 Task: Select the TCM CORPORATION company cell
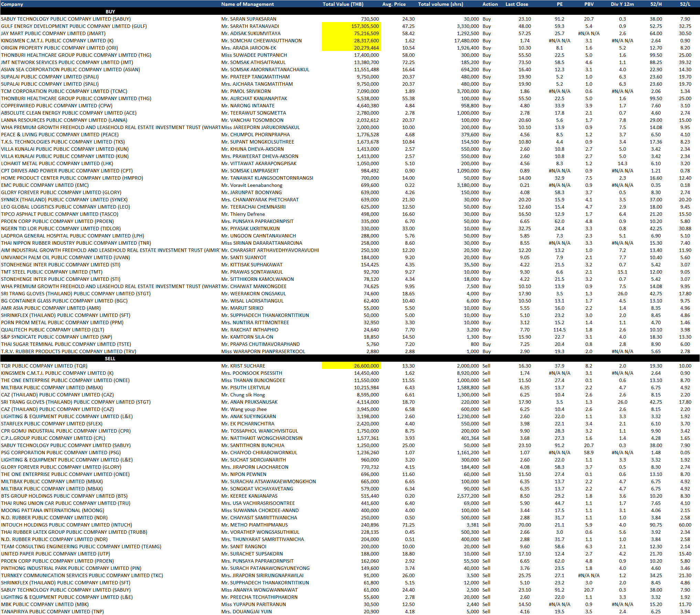[64, 91]
